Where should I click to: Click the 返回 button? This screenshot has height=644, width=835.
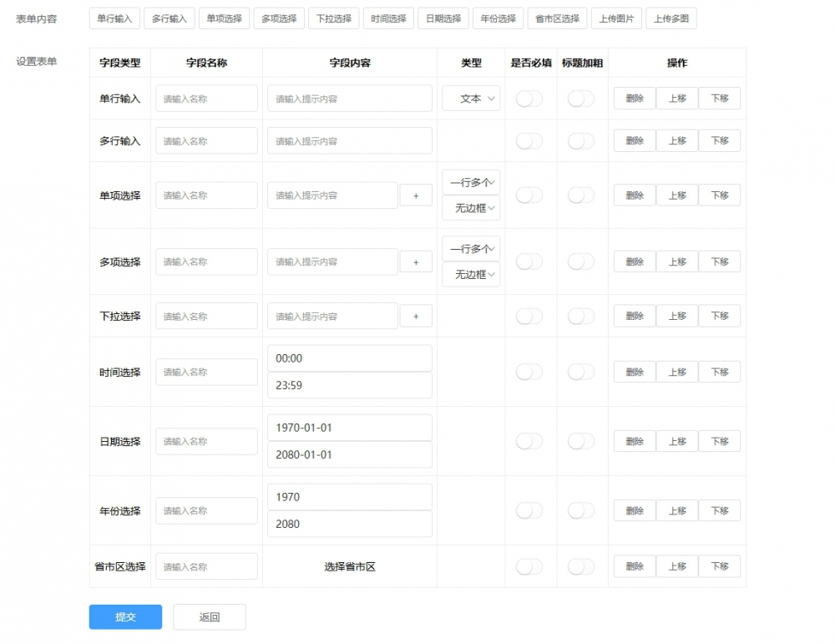210,617
